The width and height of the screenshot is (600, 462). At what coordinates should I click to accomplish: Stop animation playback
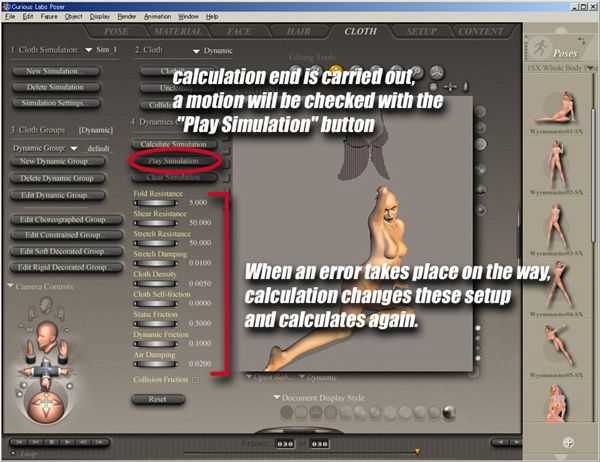52,442
